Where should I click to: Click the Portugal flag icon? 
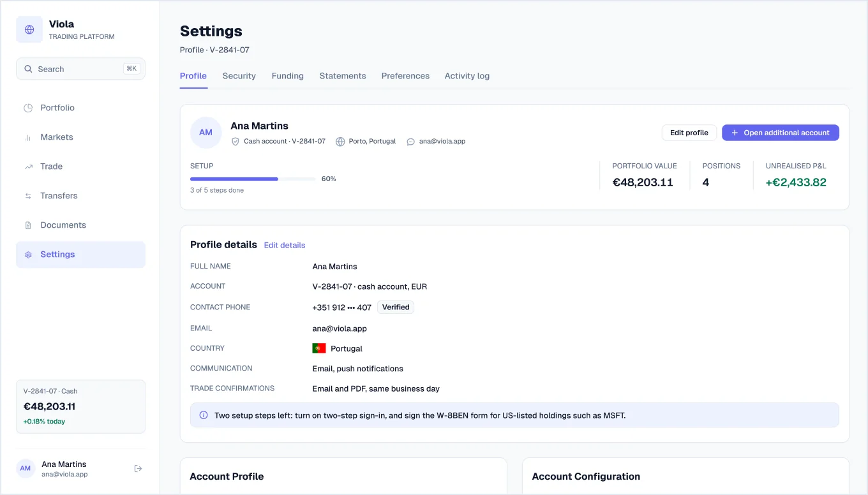pyautogui.click(x=319, y=348)
